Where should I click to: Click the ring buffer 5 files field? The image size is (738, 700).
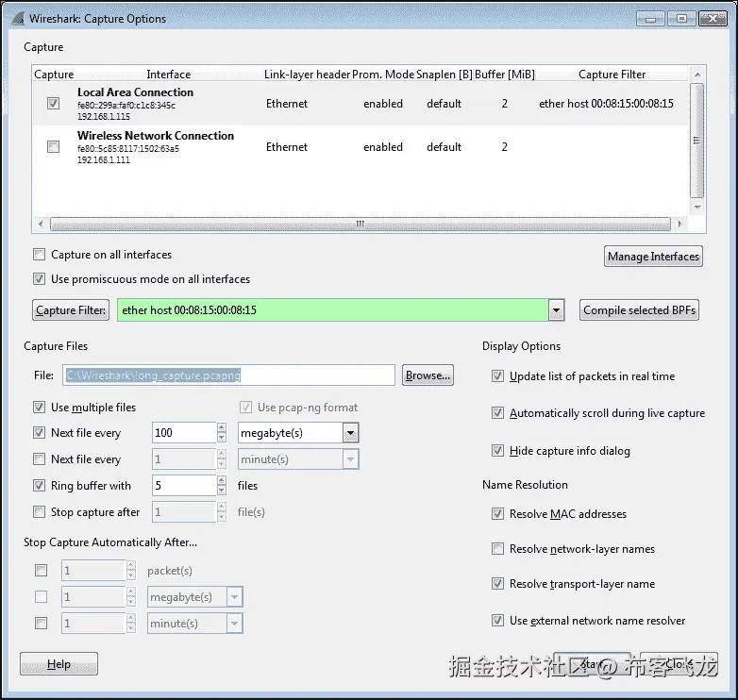(185, 486)
